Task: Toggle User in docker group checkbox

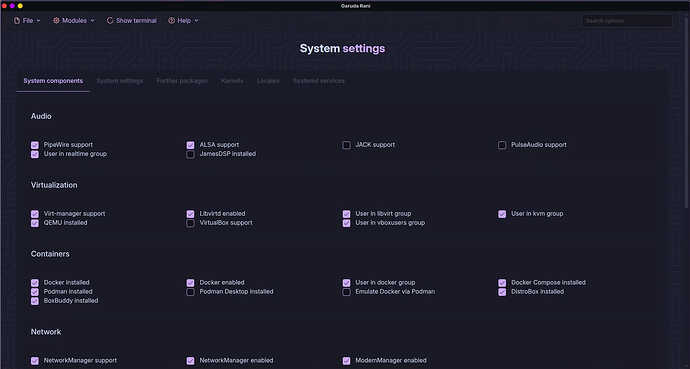Action: 346,283
